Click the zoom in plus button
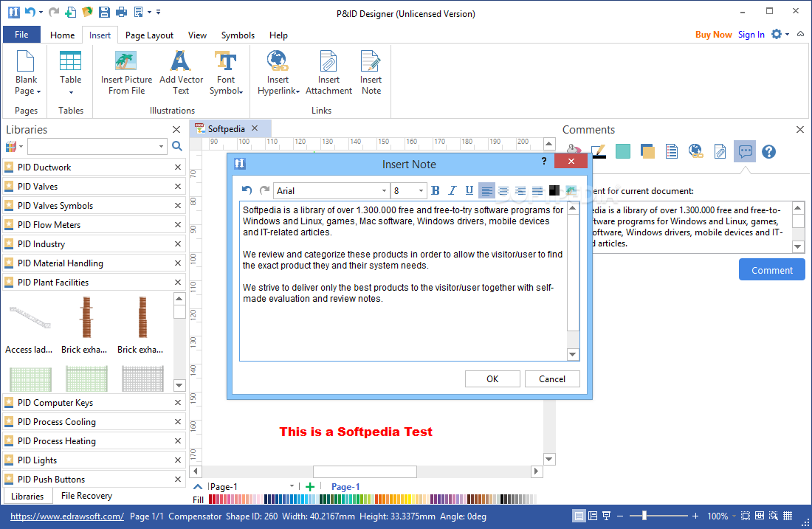Viewport: 812px width, 529px height. pos(695,516)
